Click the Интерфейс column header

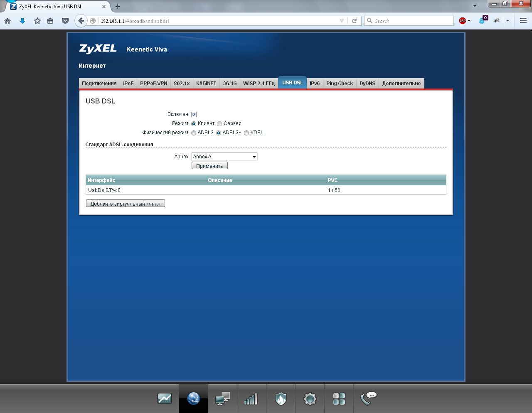(x=101, y=180)
